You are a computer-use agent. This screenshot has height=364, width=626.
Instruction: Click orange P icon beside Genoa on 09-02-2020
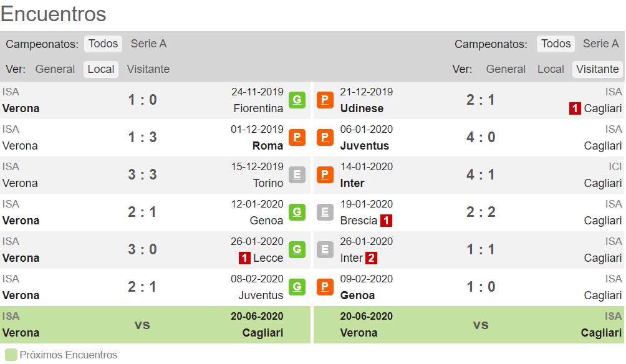tap(325, 287)
